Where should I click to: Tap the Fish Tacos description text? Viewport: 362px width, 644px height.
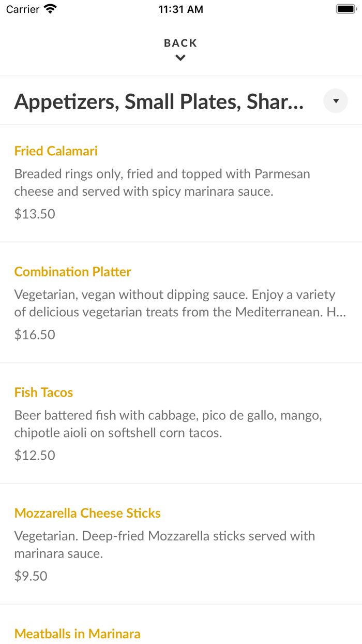coord(168,424)
